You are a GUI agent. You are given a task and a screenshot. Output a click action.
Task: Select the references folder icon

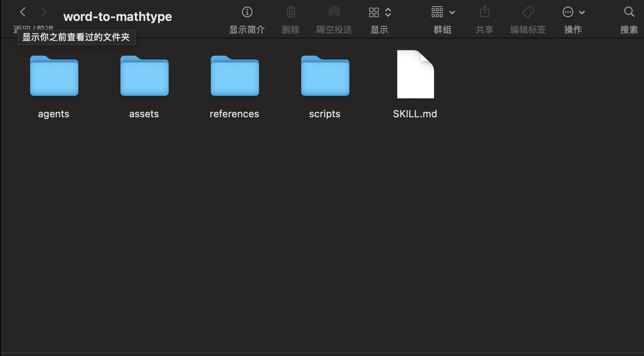click(x=235, y=76)
